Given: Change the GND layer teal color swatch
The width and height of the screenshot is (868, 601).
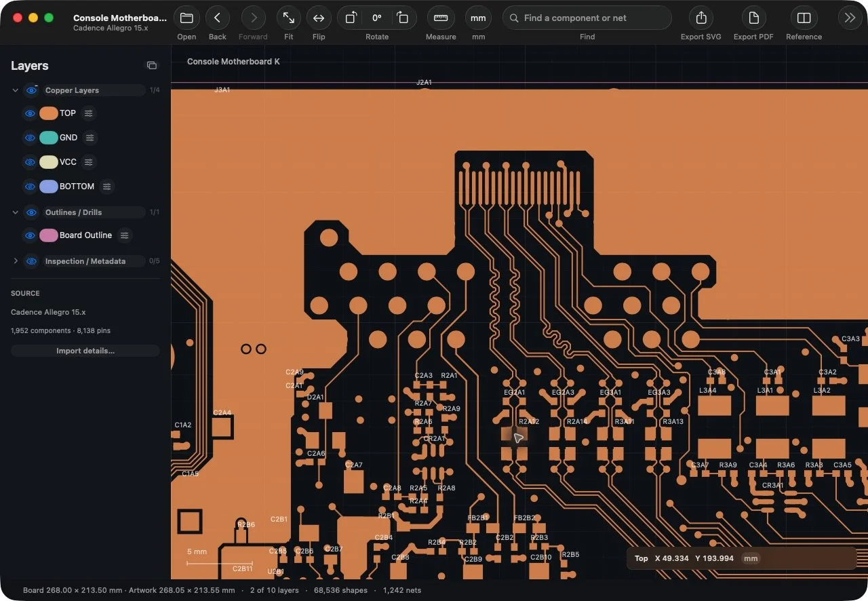Looking at the screenshot, I should [48, 138].
